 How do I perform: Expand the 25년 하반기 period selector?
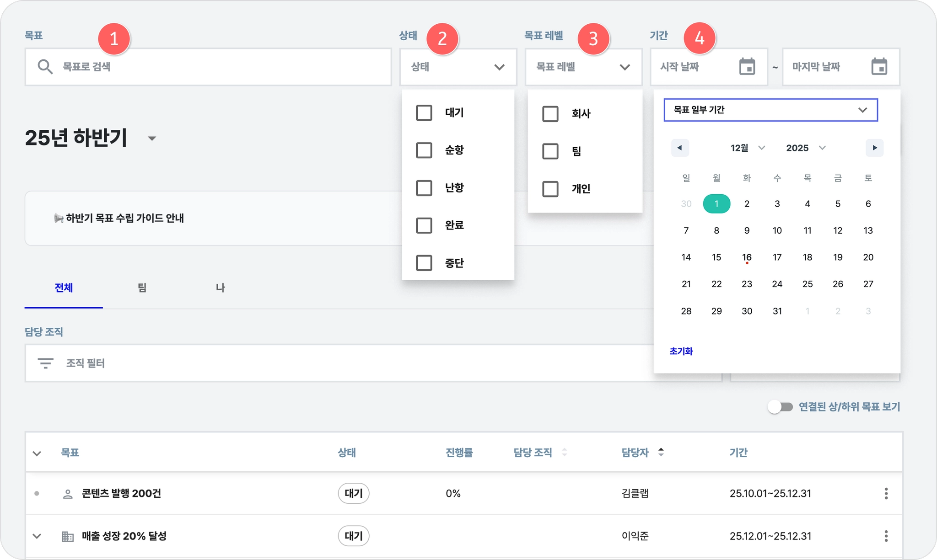coord(152,139)
